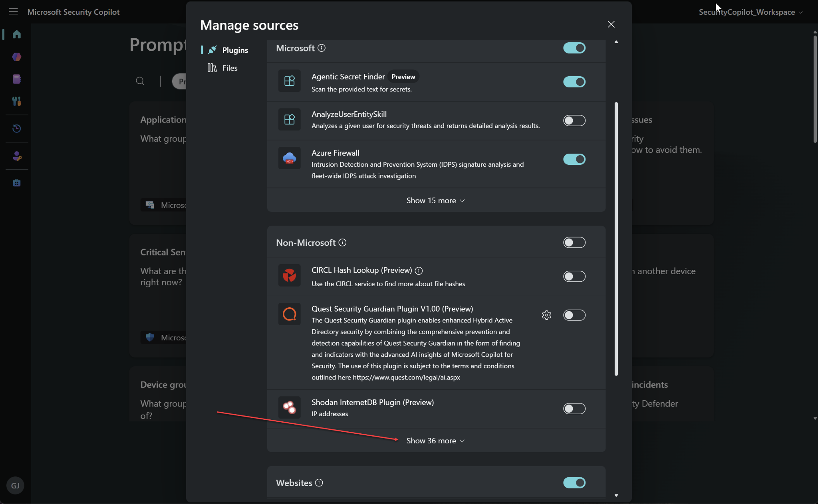Disable the Agentic Secret Finder toggle

click(574, 82)
